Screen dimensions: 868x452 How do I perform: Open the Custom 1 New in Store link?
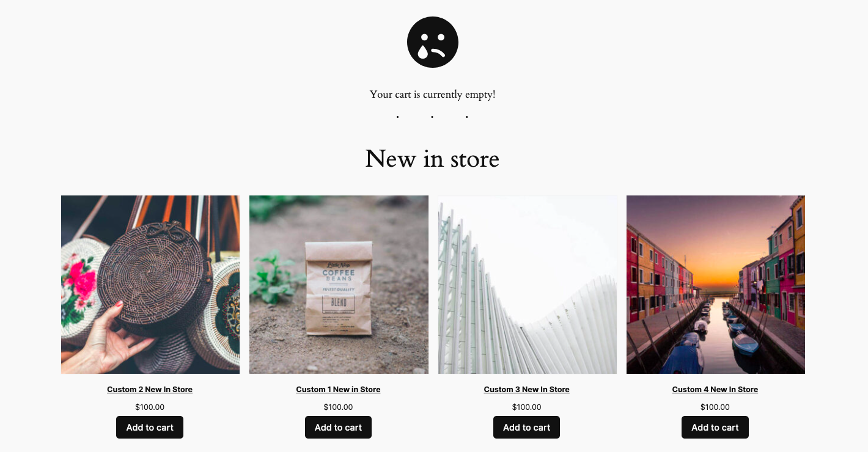(338, 390)
